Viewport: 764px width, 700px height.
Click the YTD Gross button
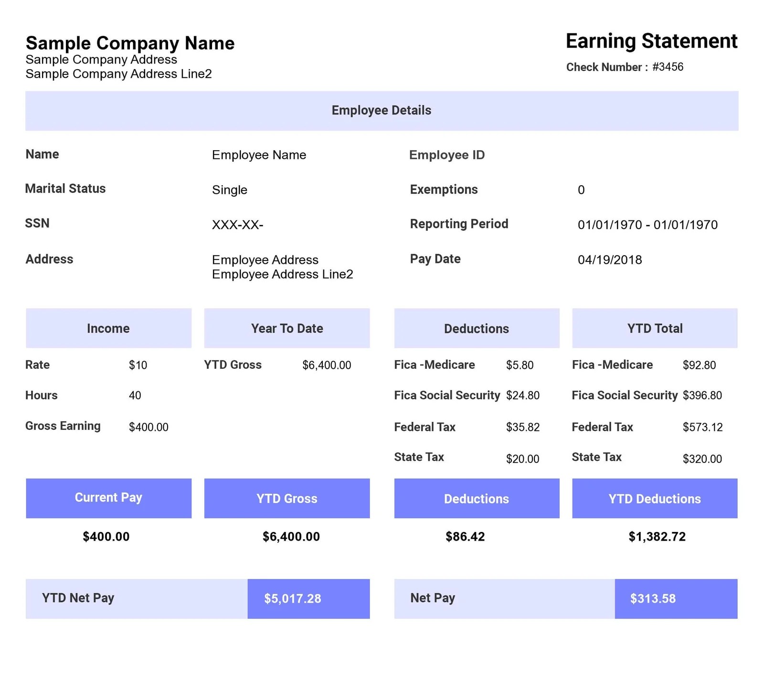click(287, 499)
